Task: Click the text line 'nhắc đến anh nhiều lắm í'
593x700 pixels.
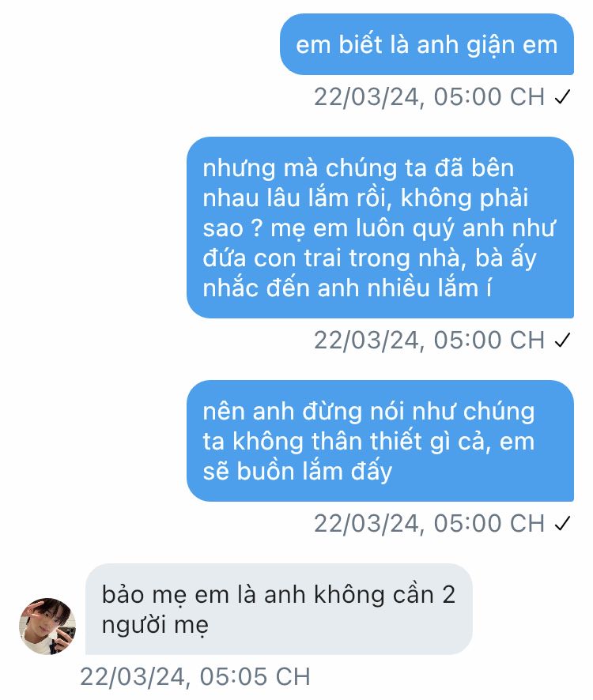Action: pyautogui.click(x=347, y=288)
